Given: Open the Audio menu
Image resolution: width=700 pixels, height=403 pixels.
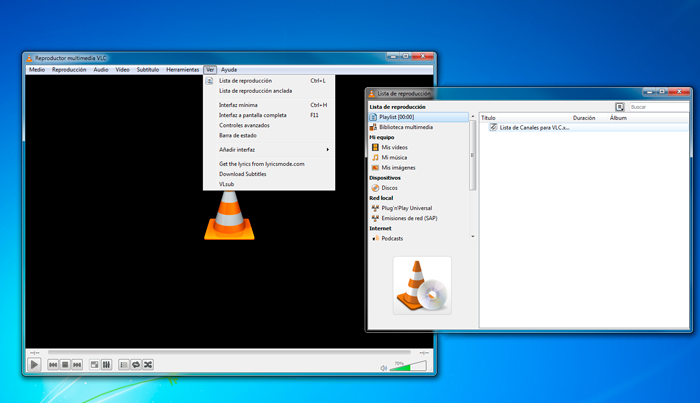Looking at the screenshot, I should point(101,70).
